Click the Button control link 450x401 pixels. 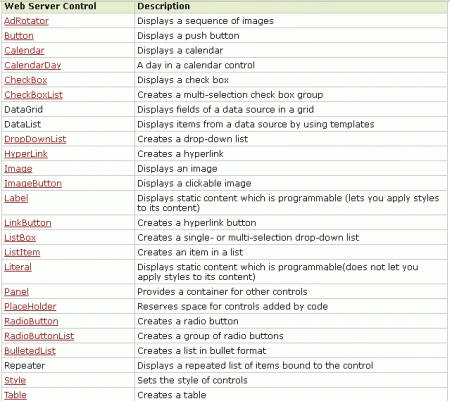(x=19, y=36)
